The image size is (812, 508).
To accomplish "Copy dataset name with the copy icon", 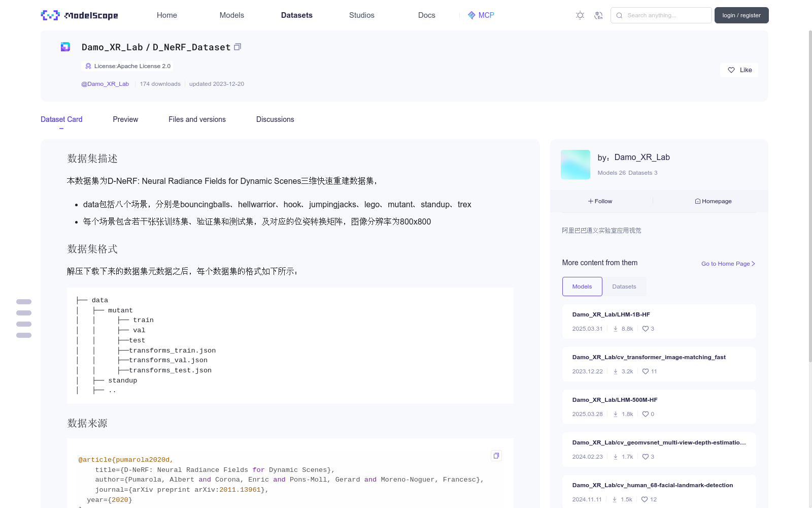I will click(238, 47).
